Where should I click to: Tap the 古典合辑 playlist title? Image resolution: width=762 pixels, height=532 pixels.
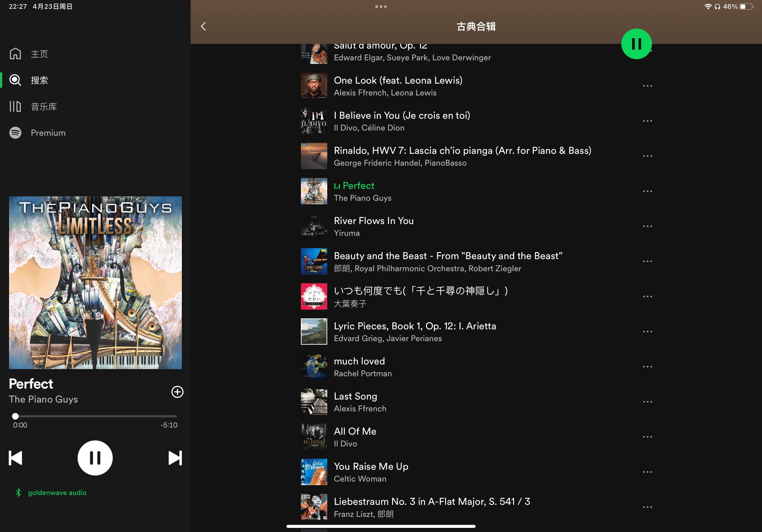(x=476, y=27)
